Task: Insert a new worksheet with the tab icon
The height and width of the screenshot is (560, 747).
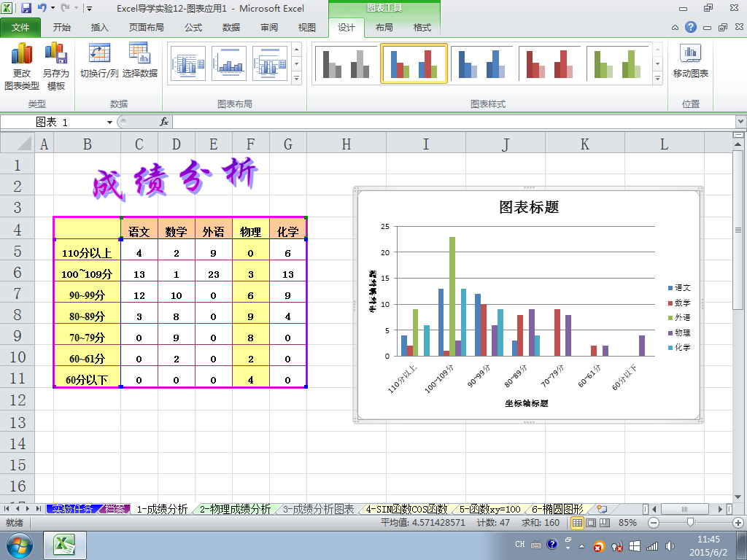Action: pyautogui.click(x=602, y=509)
